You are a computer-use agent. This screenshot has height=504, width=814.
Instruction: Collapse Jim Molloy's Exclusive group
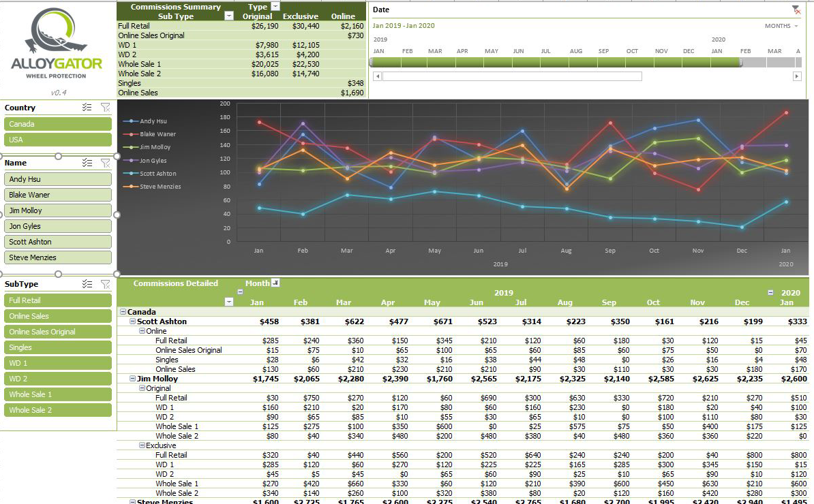pos(142,445)
